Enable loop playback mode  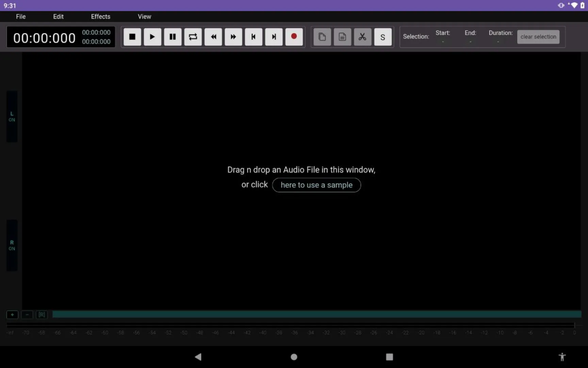[x=193, y=37]
